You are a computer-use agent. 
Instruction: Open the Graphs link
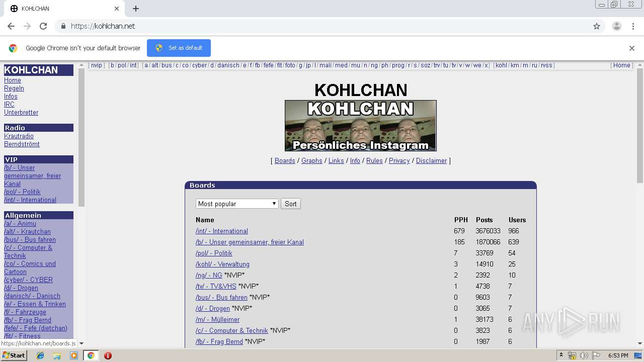[312, 161]
